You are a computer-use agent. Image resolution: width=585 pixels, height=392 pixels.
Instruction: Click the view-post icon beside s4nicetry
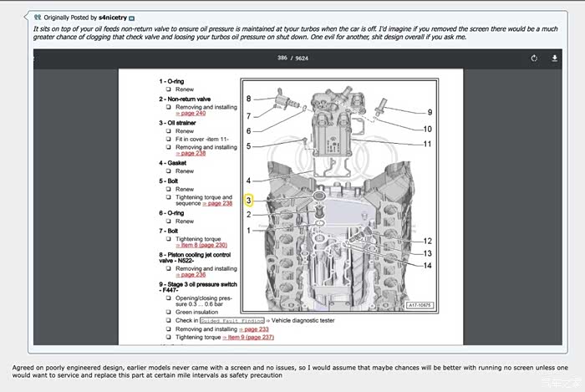tap(132, 18)
